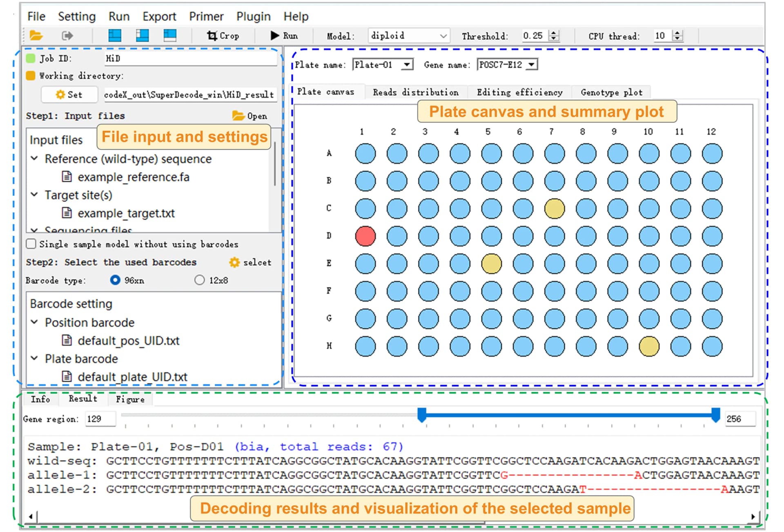Click the green Job ID indicator
The height and width of the screenshot is (532, 784).
click(31, 58)
